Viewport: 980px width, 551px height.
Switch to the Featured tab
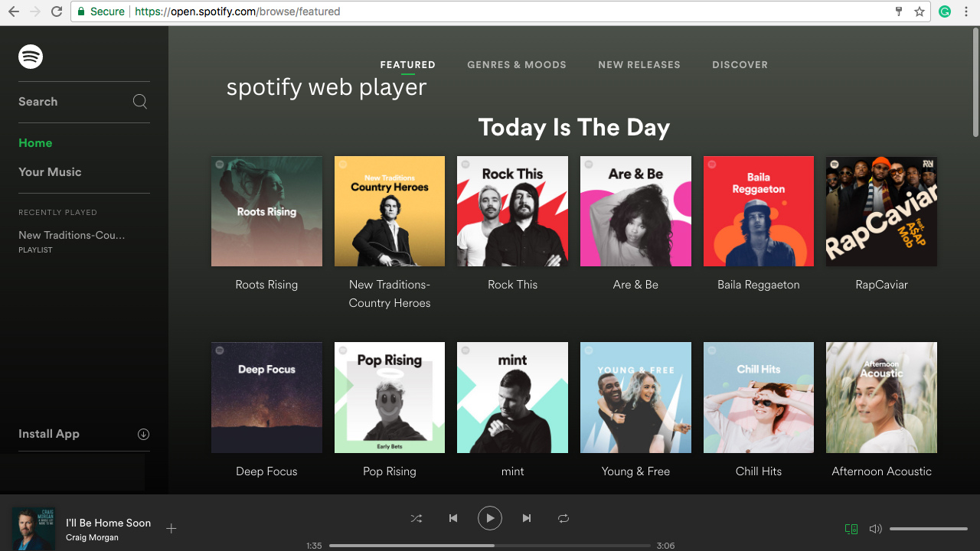407,65
